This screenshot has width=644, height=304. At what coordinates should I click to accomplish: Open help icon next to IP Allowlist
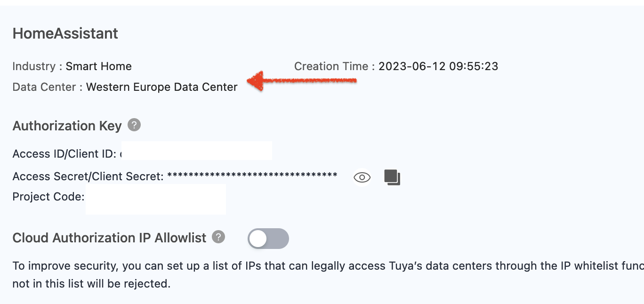tap(218, 237)
